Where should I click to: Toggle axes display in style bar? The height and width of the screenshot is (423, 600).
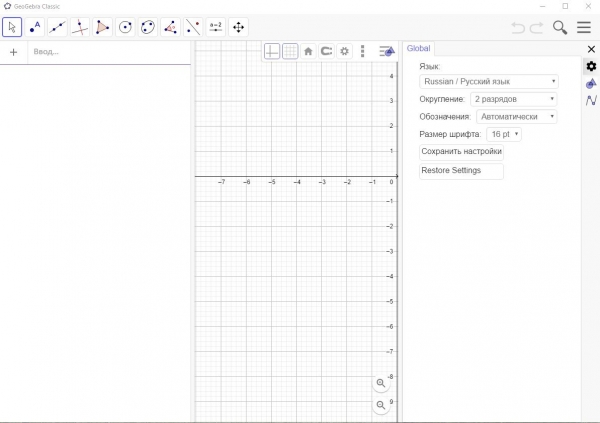(x=272, y=51)
